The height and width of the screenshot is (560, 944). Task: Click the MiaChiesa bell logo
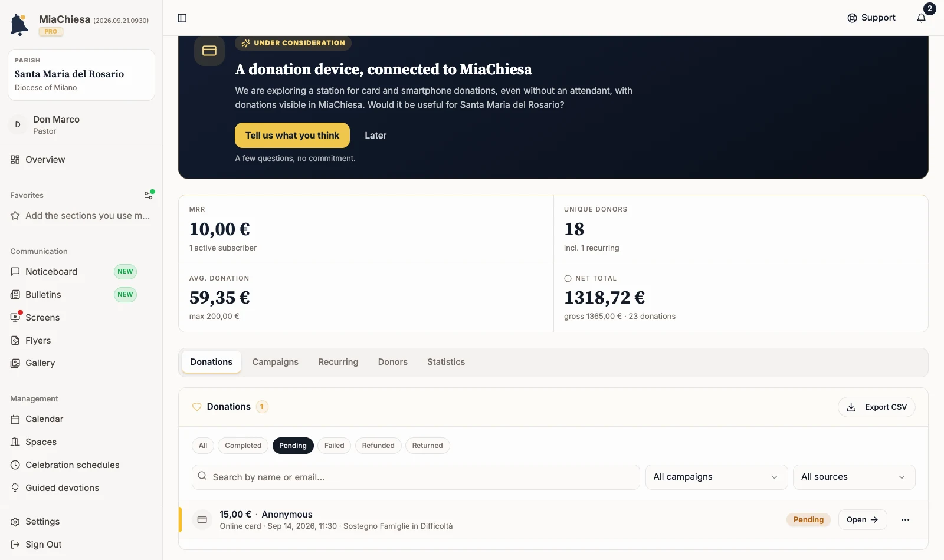tap(19, 25)
